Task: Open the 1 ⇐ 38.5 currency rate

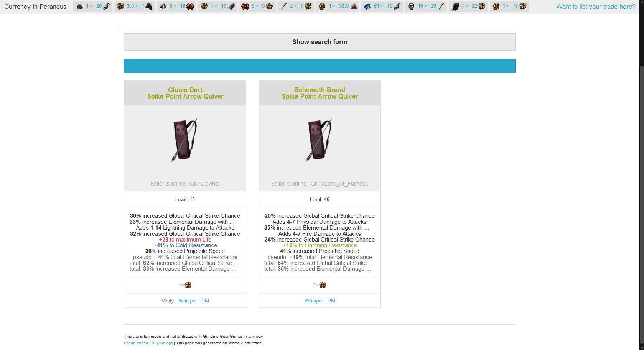Action: (x=338, y=6)
